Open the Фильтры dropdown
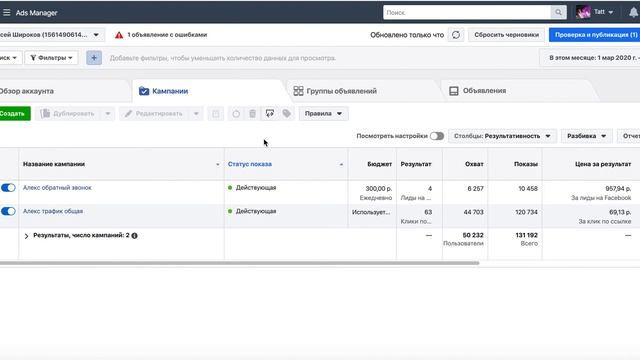640x360 pixels. (x=51, y=58)
